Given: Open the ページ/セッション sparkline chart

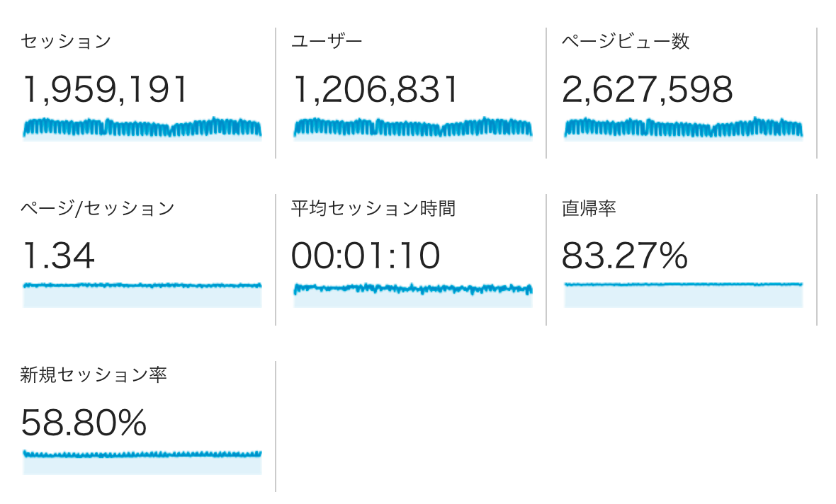Looking at the screenshot, I should (142, 295).
